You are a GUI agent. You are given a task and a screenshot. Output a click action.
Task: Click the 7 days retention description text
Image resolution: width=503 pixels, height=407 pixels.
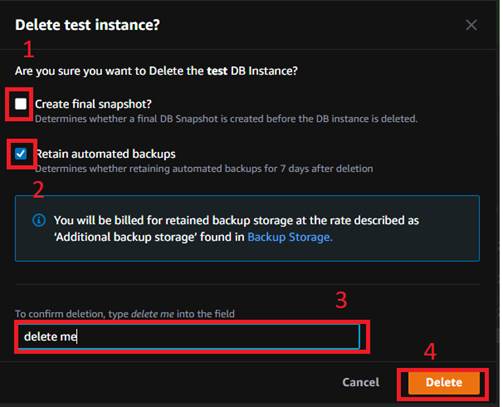point(204,169)
